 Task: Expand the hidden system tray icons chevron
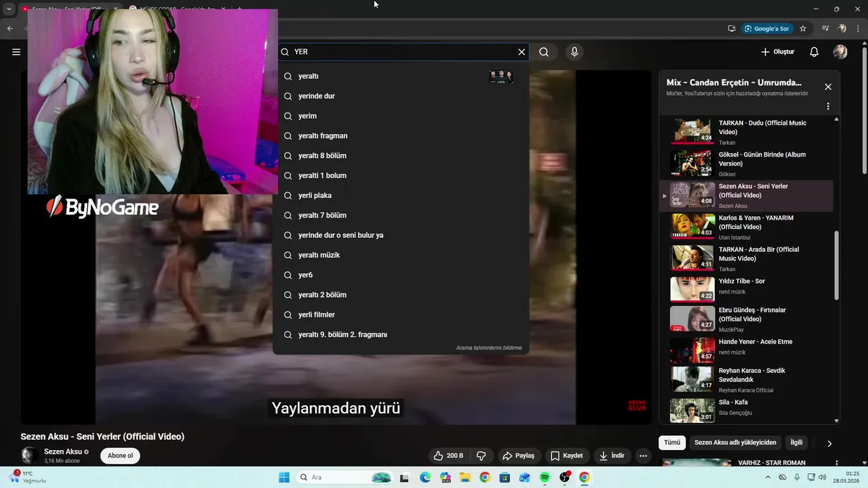point(768,477)
